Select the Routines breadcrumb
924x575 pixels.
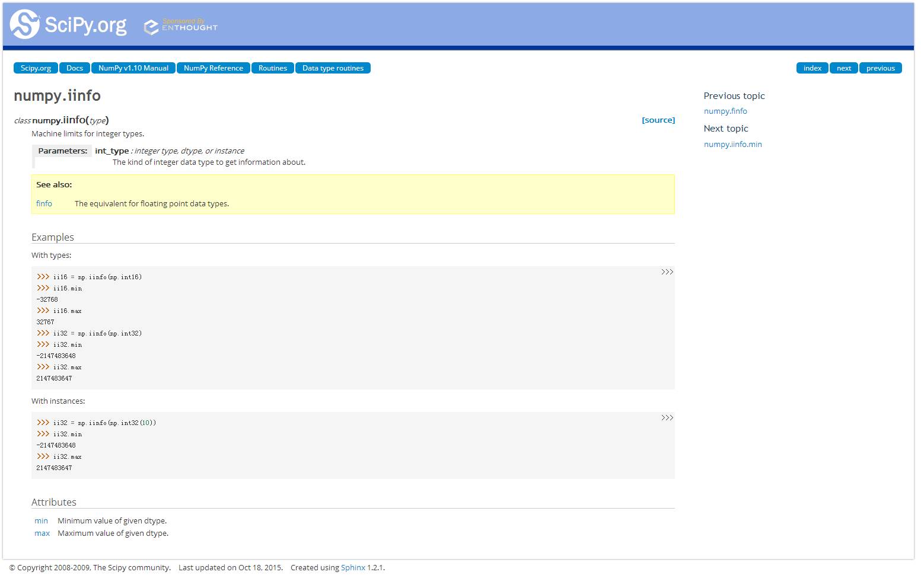pos(273,68)
